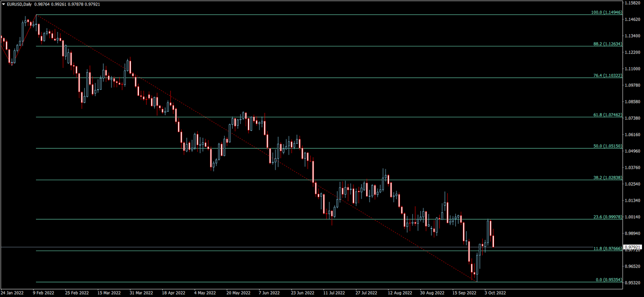
Task: Click the 1.15820 price axis value
Action: [633, 3]
